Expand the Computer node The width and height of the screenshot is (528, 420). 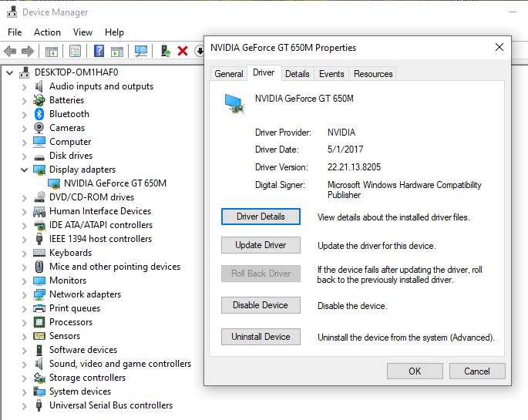tap(24, 143)
